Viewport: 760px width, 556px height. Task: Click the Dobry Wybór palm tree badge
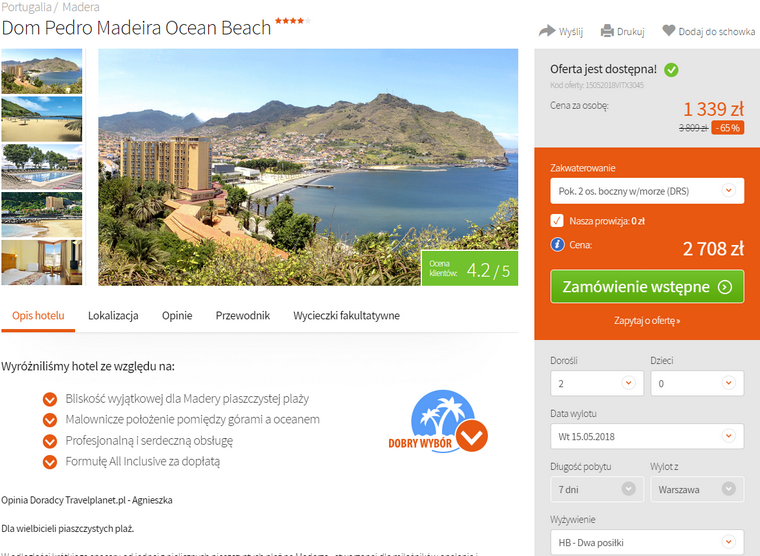pyautogui.click(x=439, y=421)
